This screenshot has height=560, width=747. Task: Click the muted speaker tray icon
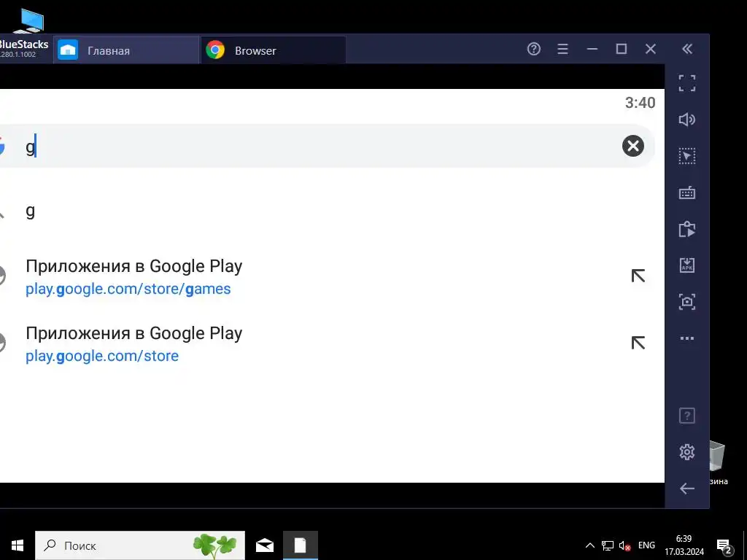point(624,545)
